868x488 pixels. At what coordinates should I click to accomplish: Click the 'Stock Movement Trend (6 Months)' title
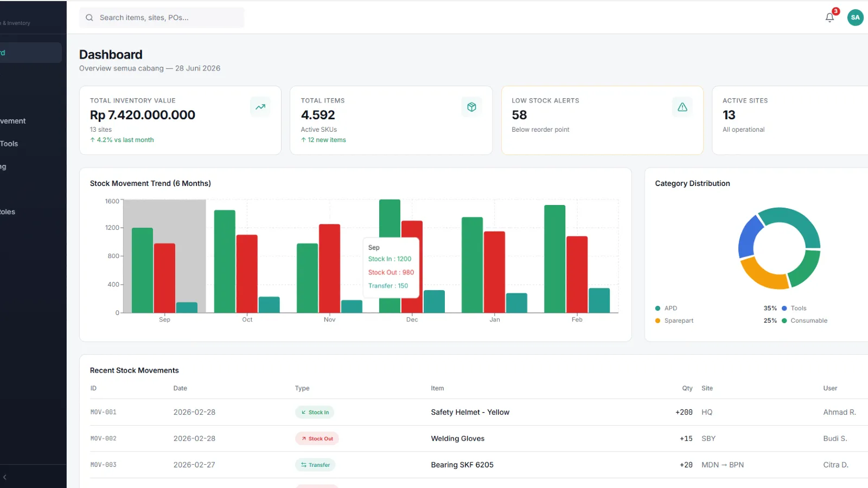(x=150, y=183)
